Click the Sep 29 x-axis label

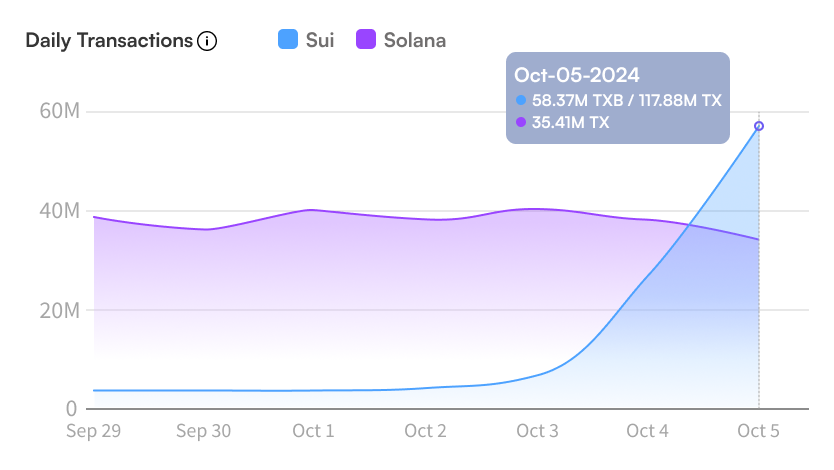click(94, 431)
